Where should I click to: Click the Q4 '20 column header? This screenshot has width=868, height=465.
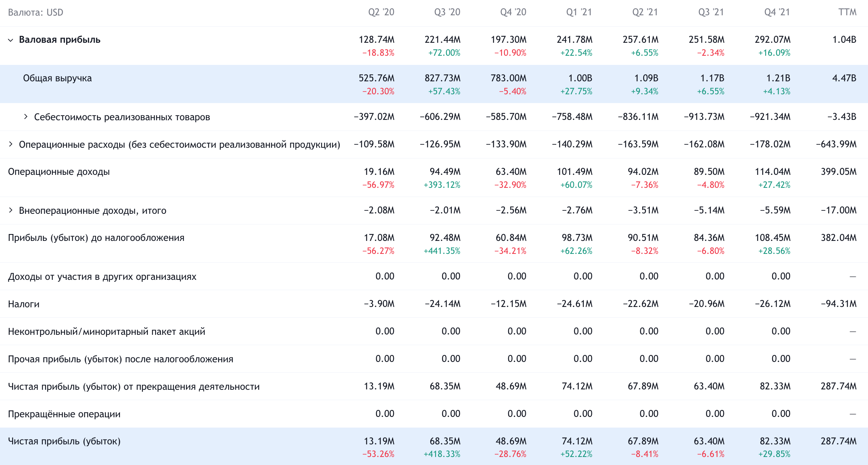(x=513, y=12)
